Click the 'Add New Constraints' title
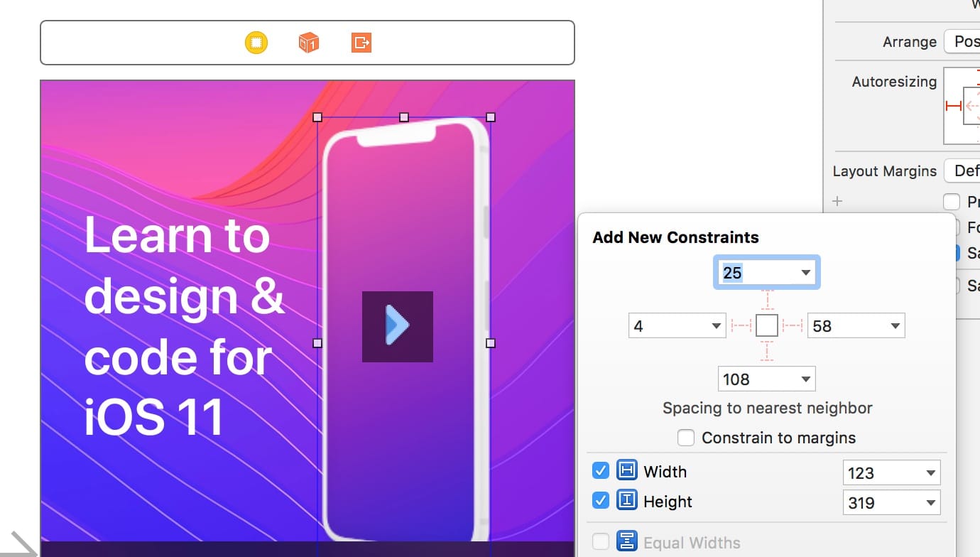The height and width of the screenshot is (557, 980). [x=675, y=237]
